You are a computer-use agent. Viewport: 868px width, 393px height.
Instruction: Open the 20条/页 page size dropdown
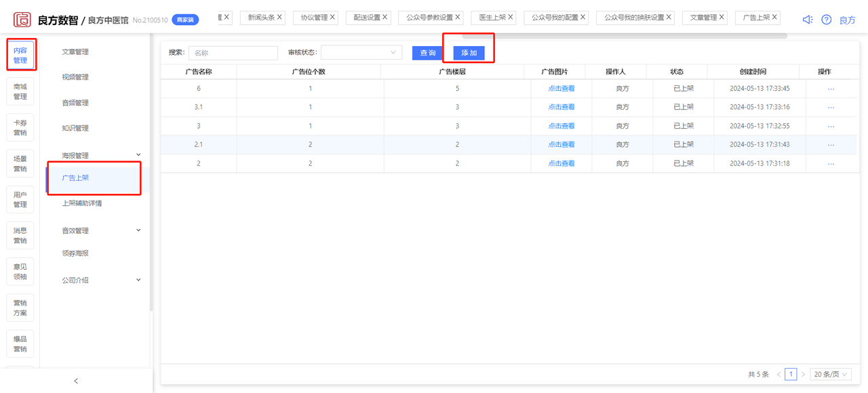[831, 374]
